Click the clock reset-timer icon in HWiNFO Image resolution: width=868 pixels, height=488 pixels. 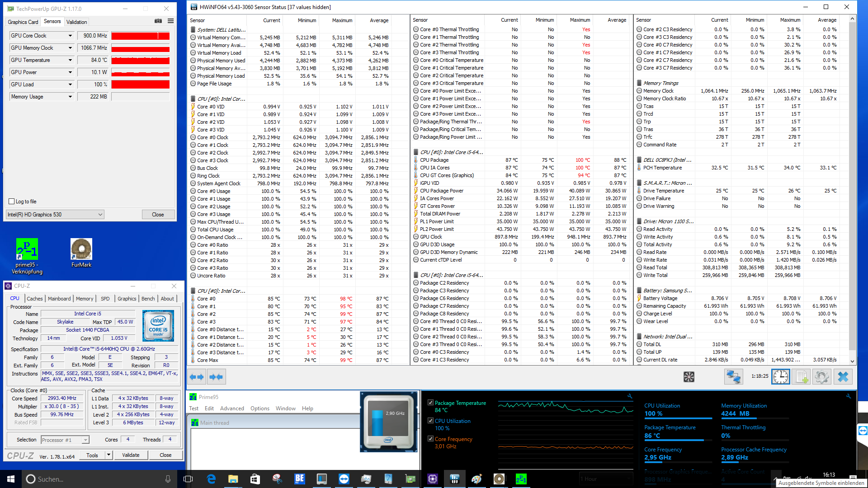coord(780,377)
